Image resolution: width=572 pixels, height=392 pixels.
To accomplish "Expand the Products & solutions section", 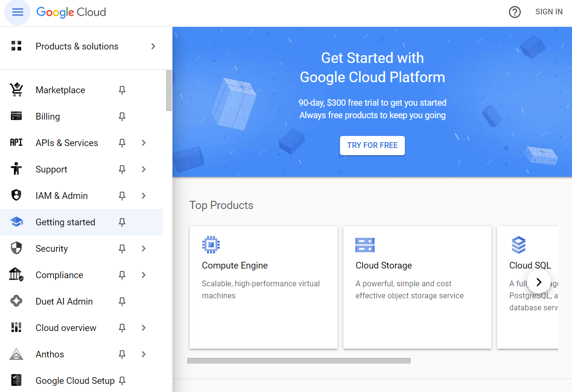I will [x=153, y=46].
